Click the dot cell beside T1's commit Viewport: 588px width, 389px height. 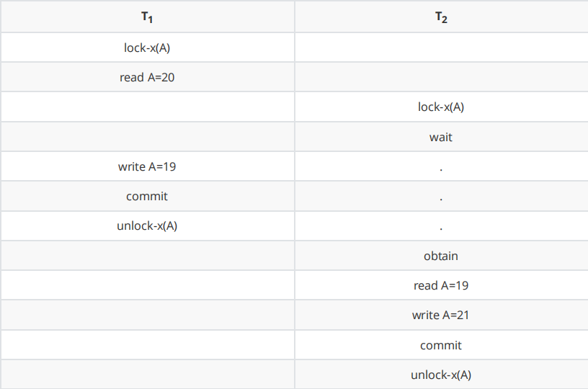coord(441,197)
